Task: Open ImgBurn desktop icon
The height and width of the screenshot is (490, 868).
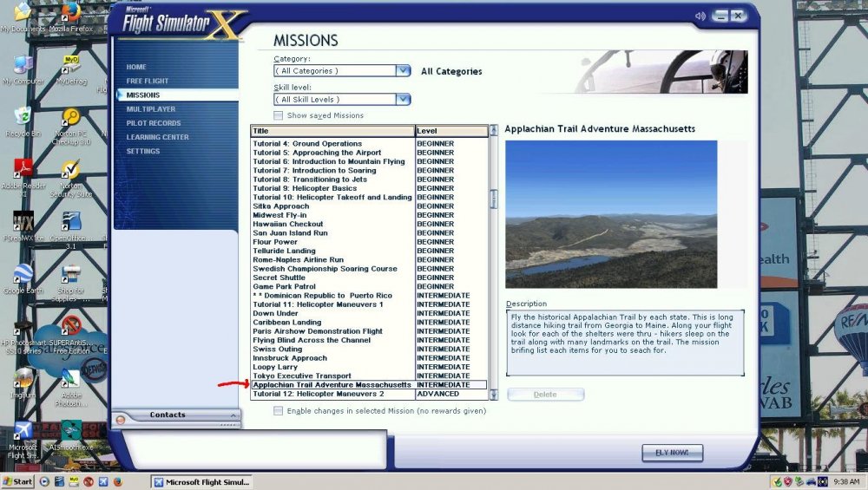Action: pos(23,382)
